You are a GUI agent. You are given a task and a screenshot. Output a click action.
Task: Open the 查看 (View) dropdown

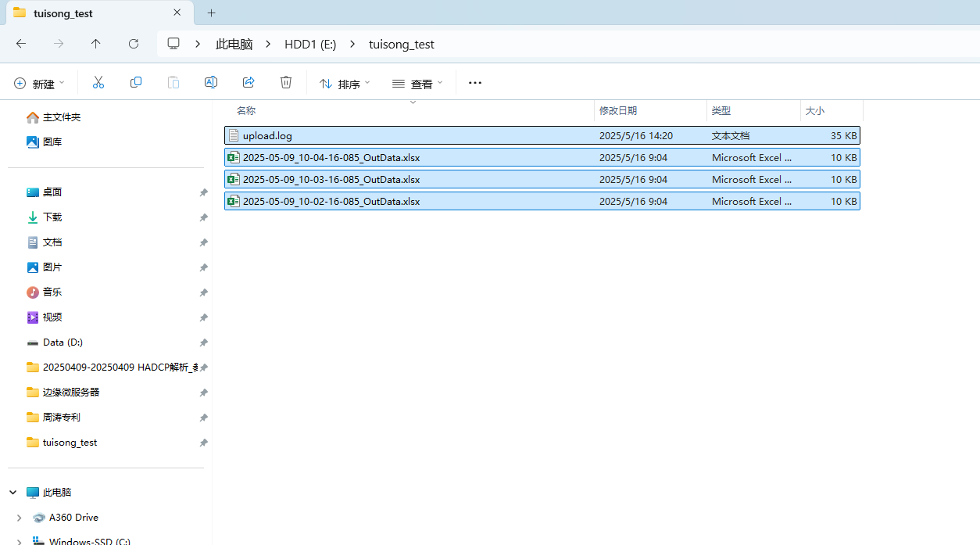(x=417, y=82)
